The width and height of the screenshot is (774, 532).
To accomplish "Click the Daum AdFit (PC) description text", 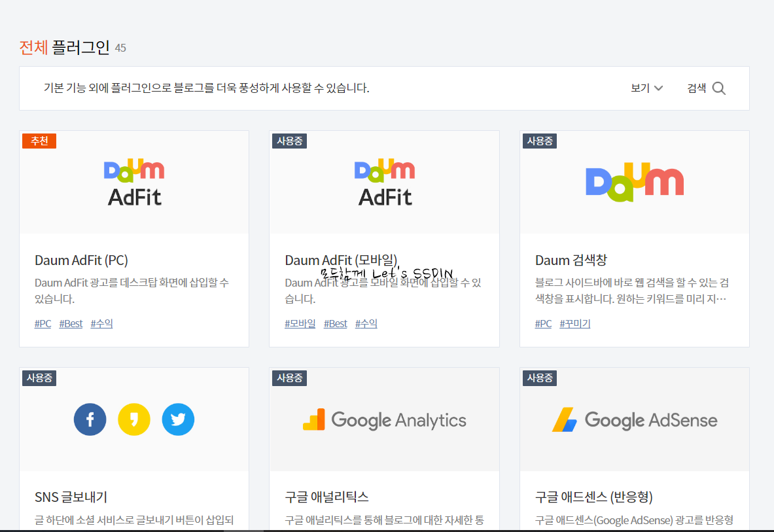I will click(x=132, y=291).
